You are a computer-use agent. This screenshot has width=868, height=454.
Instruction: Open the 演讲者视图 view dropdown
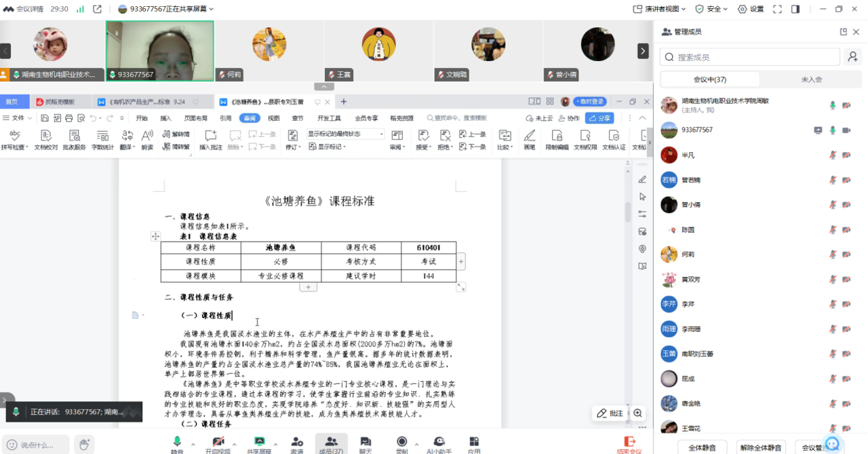(x=659, y=9)
